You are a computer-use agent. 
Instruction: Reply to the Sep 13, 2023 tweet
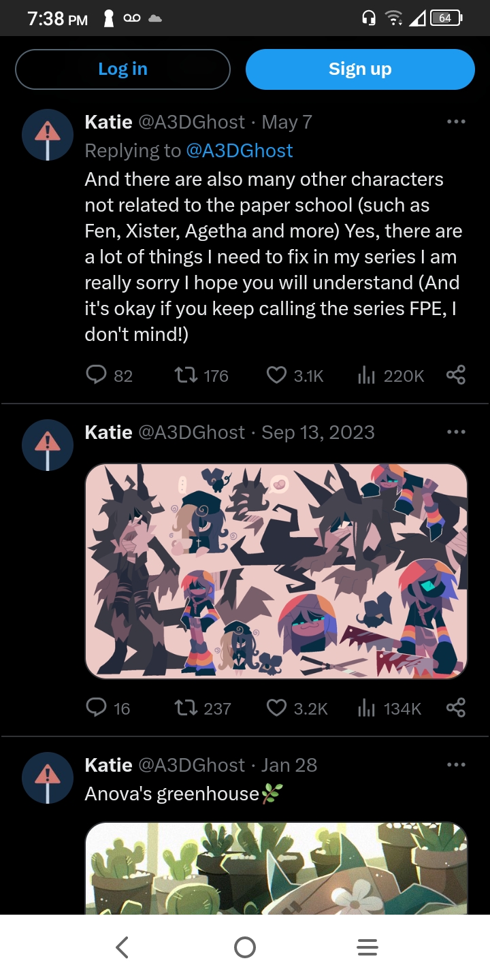[x=97, y=708]
